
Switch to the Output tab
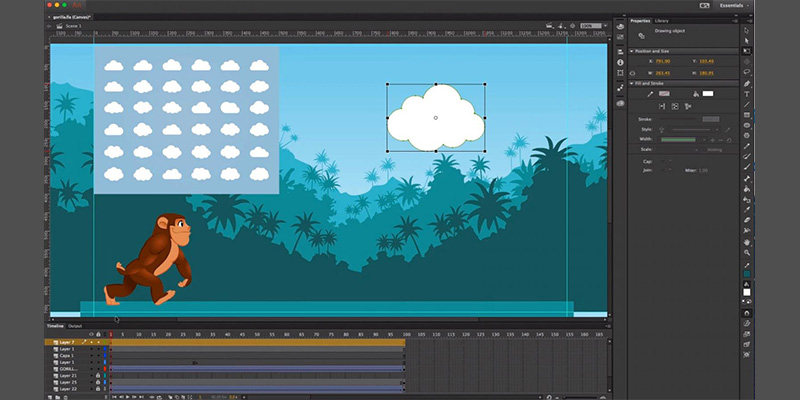[75, 326]
